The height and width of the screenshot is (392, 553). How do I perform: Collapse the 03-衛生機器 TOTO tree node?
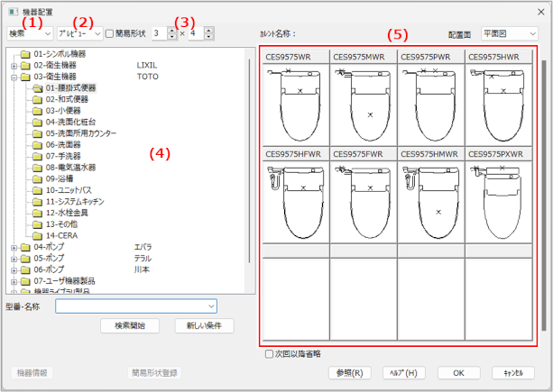[14, 77]
